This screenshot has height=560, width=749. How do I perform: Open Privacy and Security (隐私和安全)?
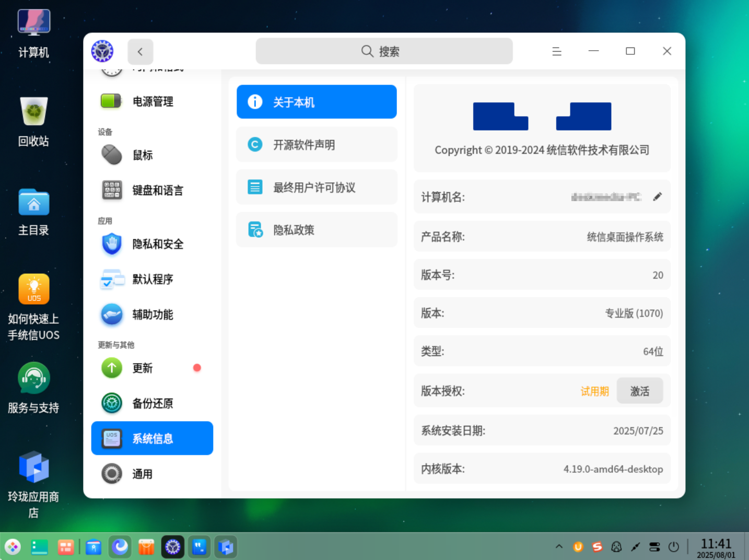(152, 244)
